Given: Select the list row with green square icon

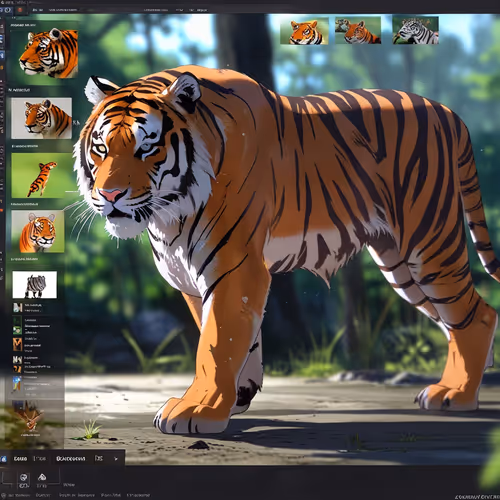Looking at the screenshot, I should (32, 325).
